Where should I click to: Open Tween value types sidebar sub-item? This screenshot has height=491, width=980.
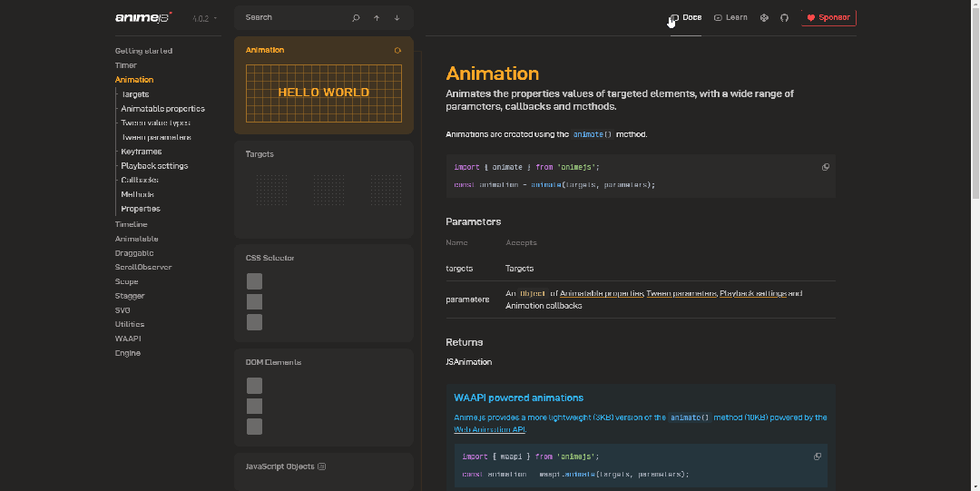pos(156,123)
